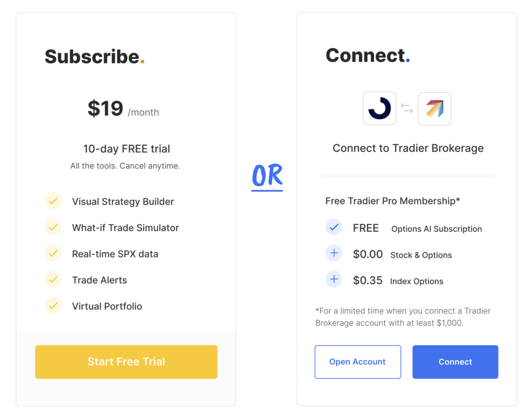Click the Options AI circular logo icon
This screenshot has height=415, width=532.
tap(380, 108)
